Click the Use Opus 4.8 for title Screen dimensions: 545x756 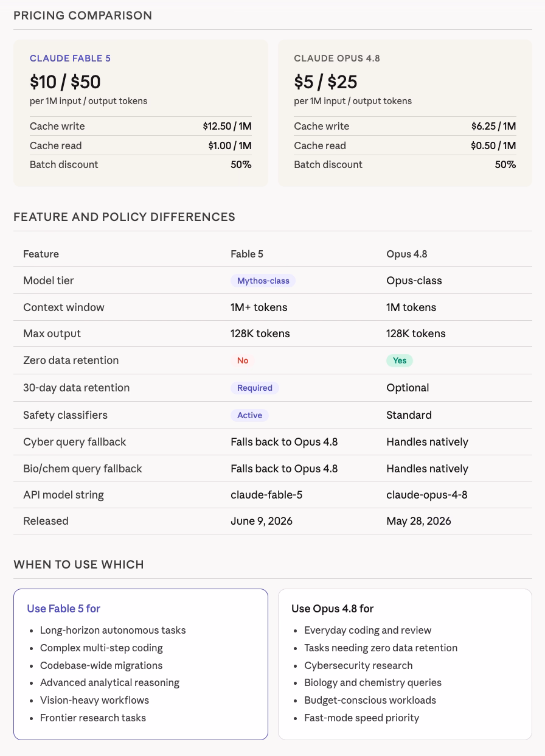click(332, 609)
